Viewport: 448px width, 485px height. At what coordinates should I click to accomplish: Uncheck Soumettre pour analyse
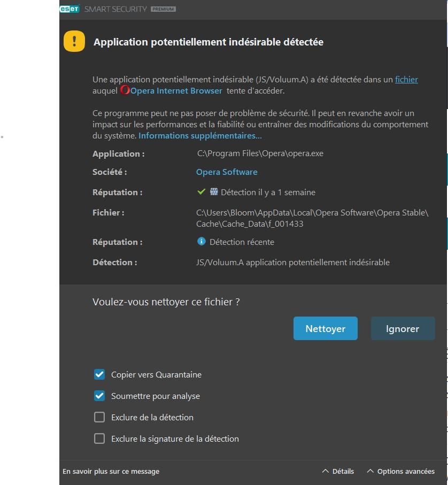pos(99,396)
